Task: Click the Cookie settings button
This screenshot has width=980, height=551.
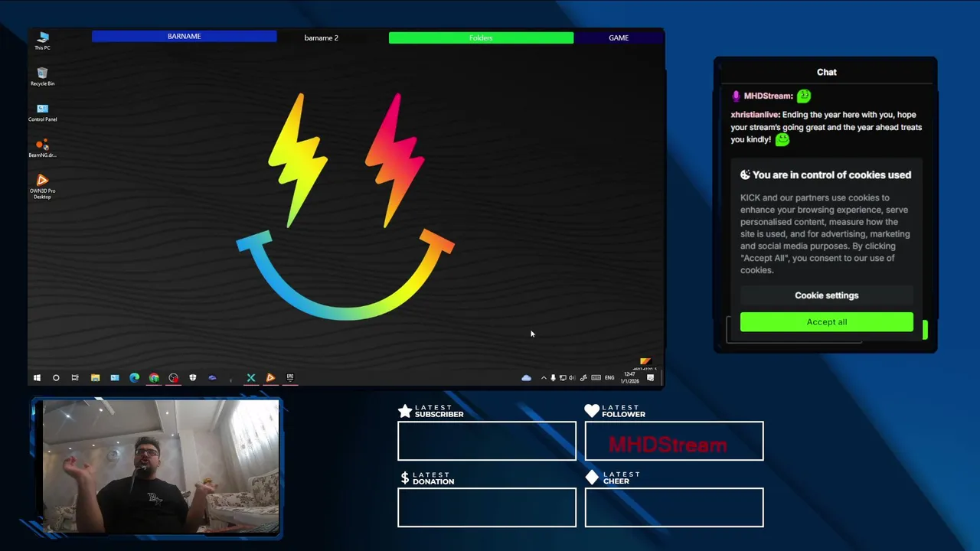Action: point(827,295)
